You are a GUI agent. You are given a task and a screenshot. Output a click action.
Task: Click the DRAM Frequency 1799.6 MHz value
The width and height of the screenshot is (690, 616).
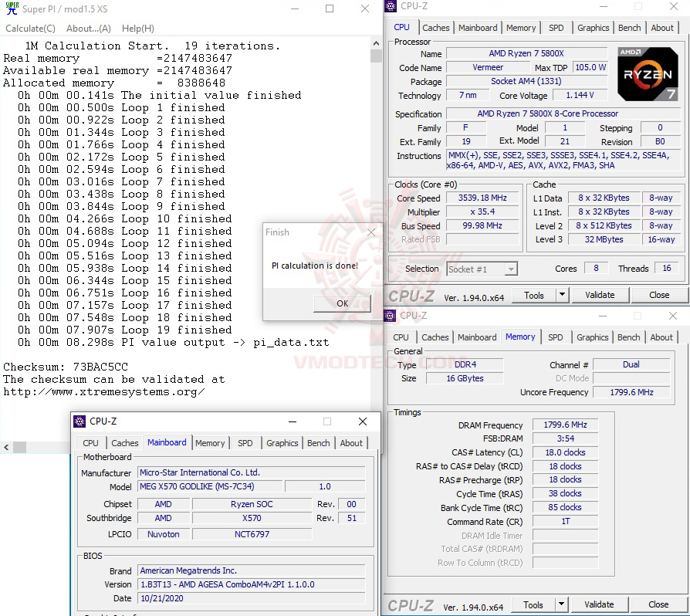(x=565, y=425)
